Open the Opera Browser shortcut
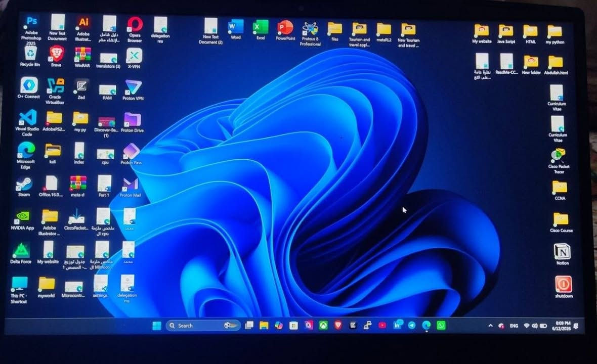The image size is (597, 364). coord(135,30)
